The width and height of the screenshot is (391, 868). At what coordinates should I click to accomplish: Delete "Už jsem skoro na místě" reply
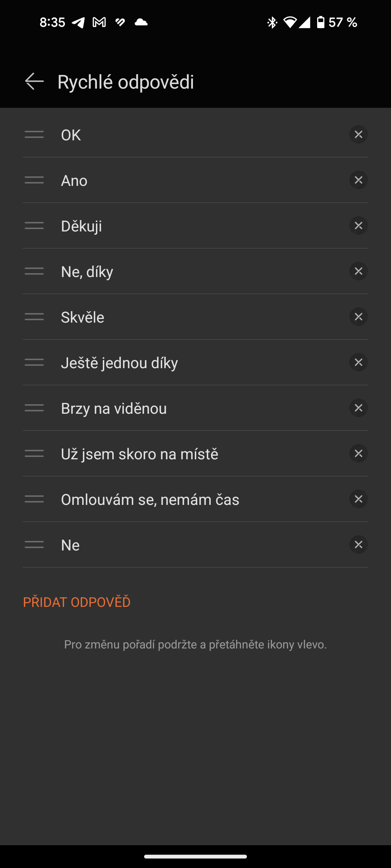358,454
